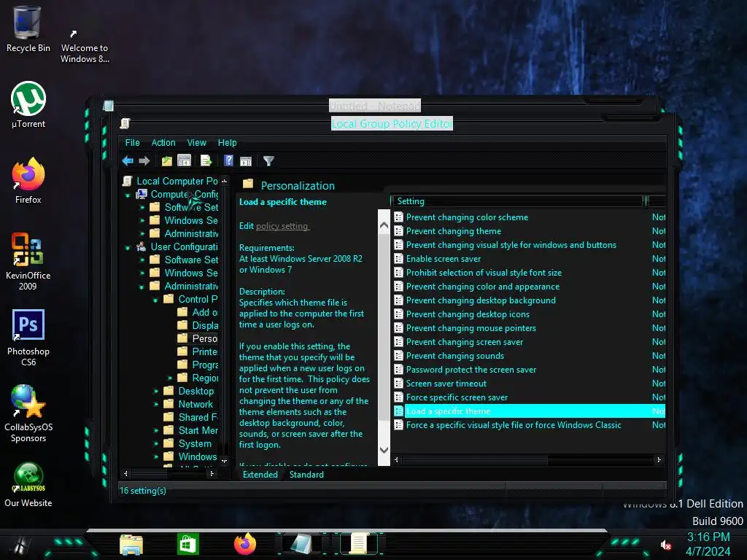Select the Firefox desktop shortcut
Viewport: 747px width, 560px height.
pyautogui.click(x=28, y=181)
